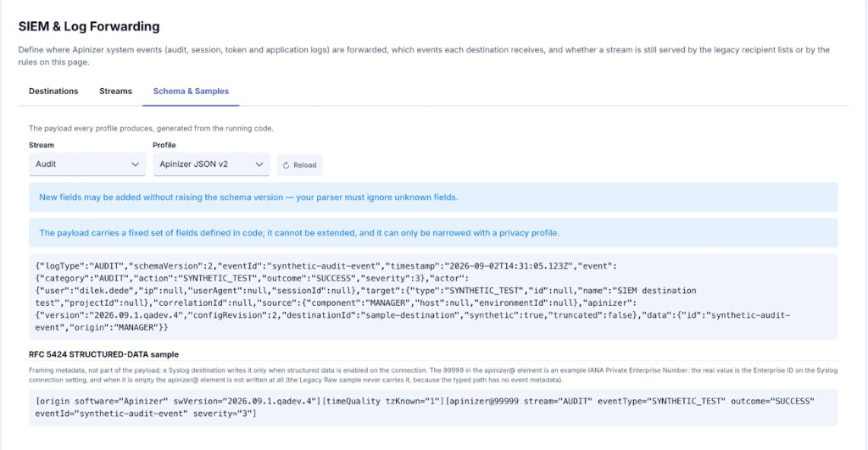This screenshot has height=450, width=868.
Task: Click the 'Framing metadata' description paragraph
Action: pos(433,375)
